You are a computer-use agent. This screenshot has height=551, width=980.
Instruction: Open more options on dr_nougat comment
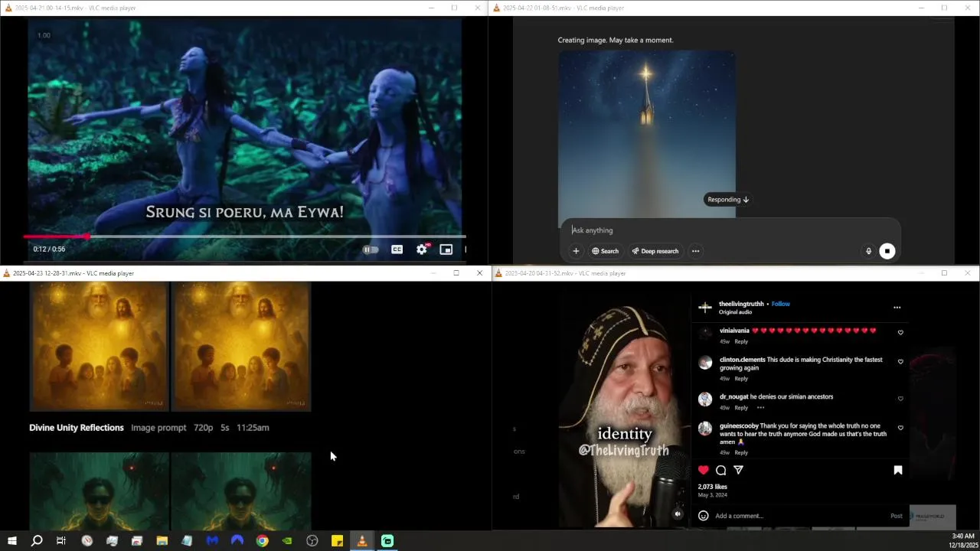[760, 408]
